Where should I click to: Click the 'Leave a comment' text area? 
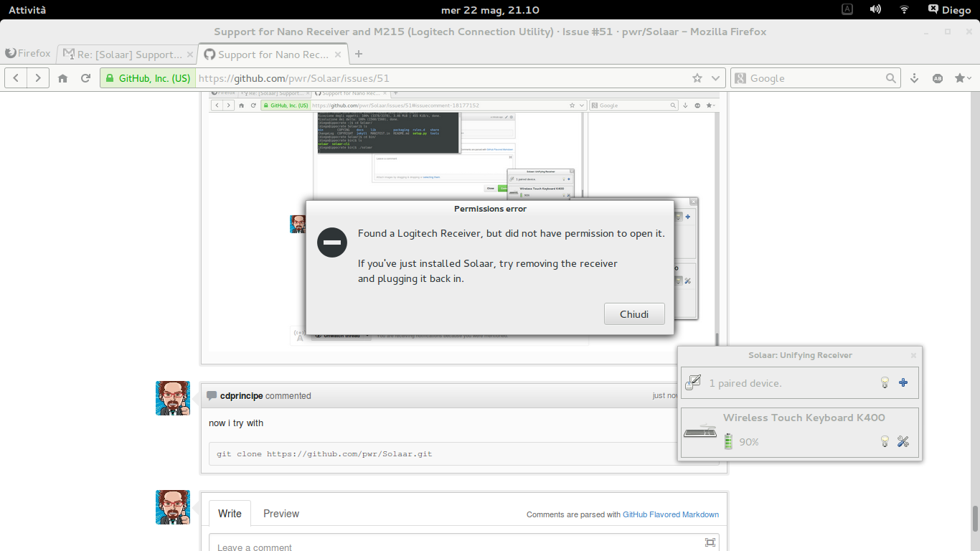(464, 542)
